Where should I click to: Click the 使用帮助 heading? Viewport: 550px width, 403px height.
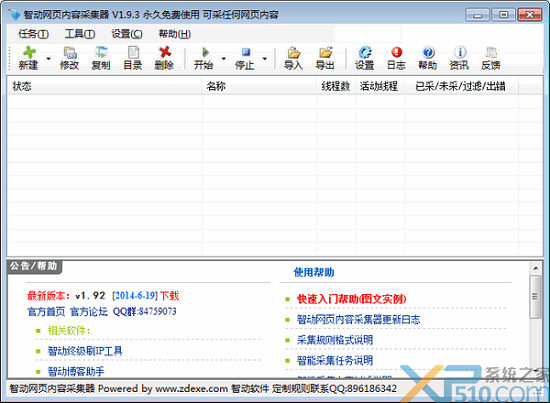(314, 272)
